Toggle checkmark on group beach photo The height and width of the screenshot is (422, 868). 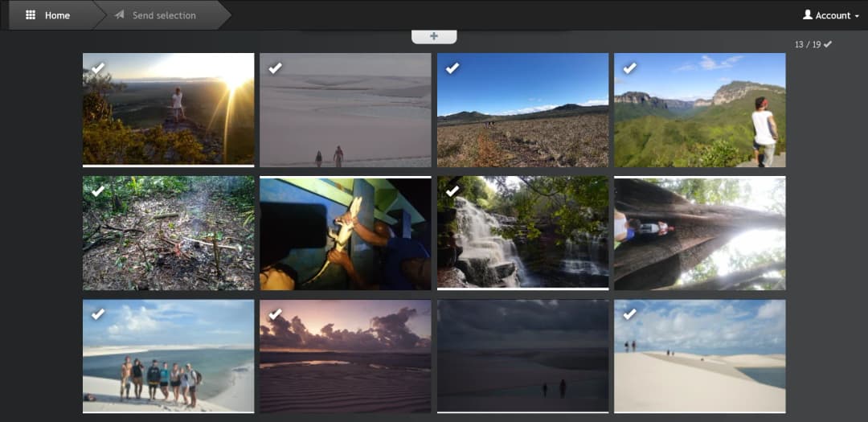pyautogui.click(x=98, y=313)
